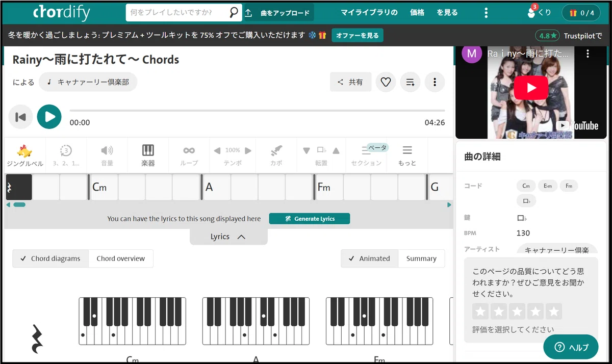Screen dimensions: 612x364
Task: Click timeline scroll right arrow
Action: point(449,204)
